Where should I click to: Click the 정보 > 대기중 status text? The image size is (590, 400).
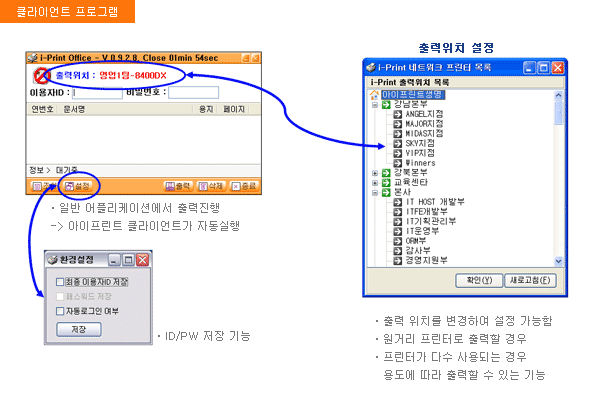coord(54,170)
